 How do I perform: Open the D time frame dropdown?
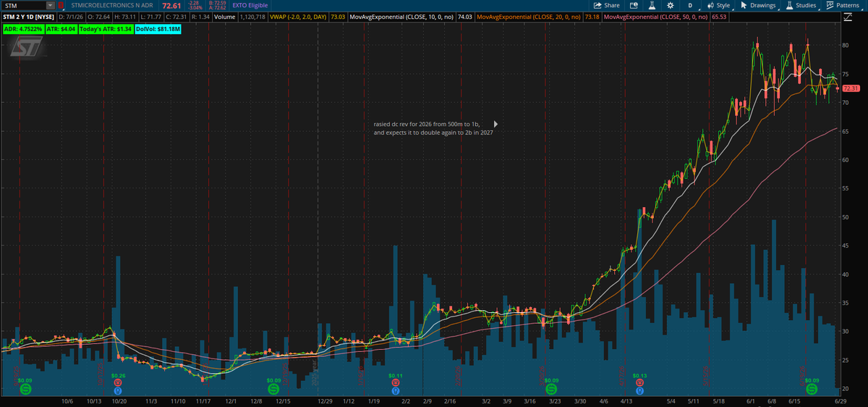(x=690, y=5)
